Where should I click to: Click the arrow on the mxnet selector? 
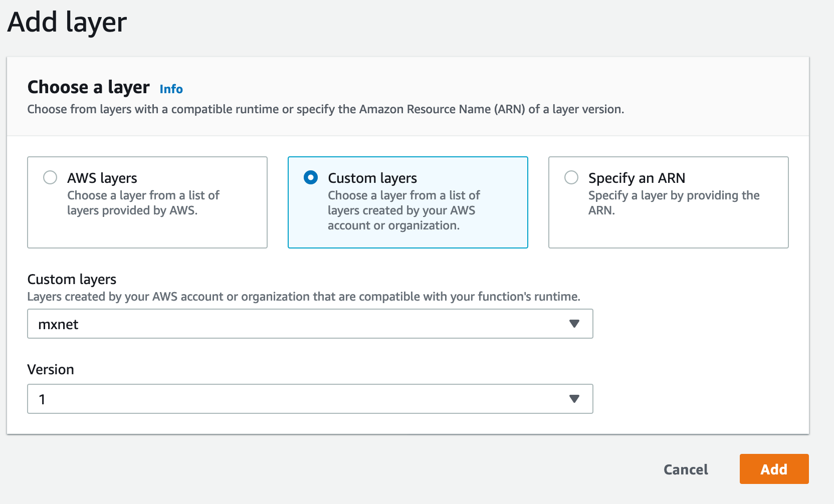click(x=574, y=324)
